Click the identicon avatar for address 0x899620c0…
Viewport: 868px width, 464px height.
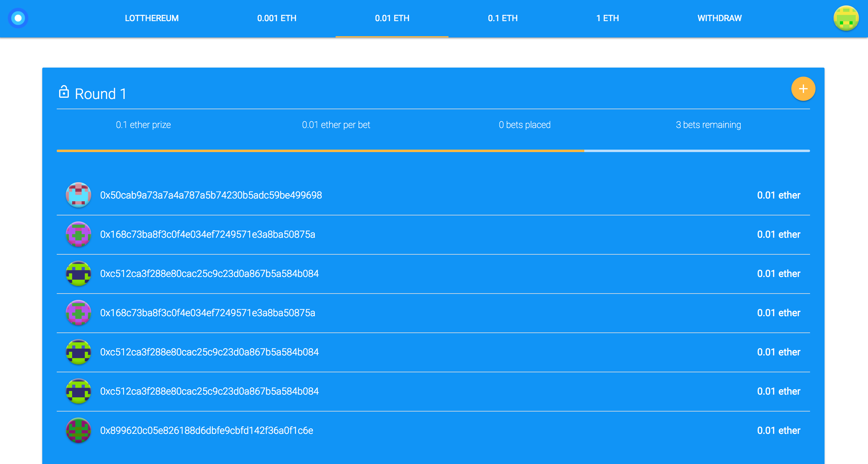point(78,430)
